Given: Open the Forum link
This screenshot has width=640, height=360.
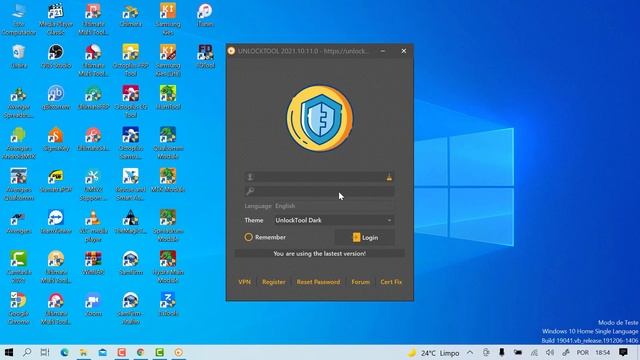Looking at the screenshot, I should pyautogui.click(x=360, y=282).
